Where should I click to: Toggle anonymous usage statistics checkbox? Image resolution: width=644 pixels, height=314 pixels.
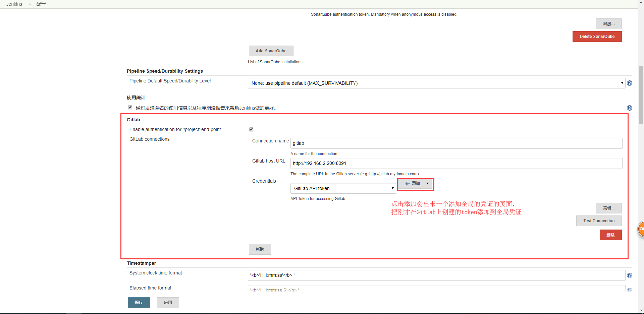pyautogui.click(x=130, y=107)
